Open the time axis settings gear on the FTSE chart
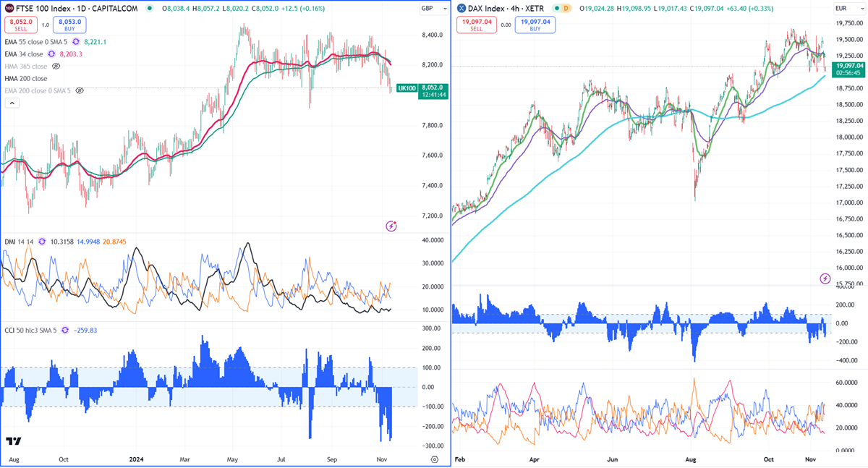The image size is (868, 468). point(434,459)
